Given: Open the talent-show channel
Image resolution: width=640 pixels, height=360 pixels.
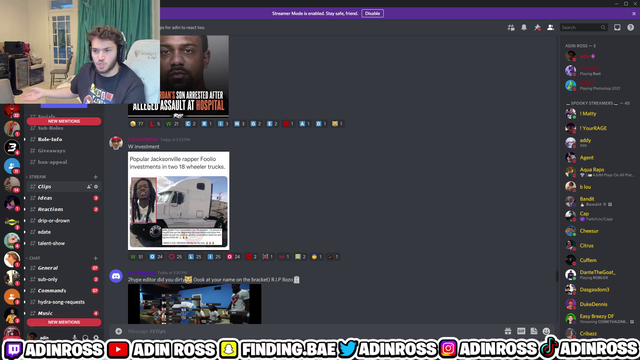Looking at the screenshot, I should click(64, 243).
